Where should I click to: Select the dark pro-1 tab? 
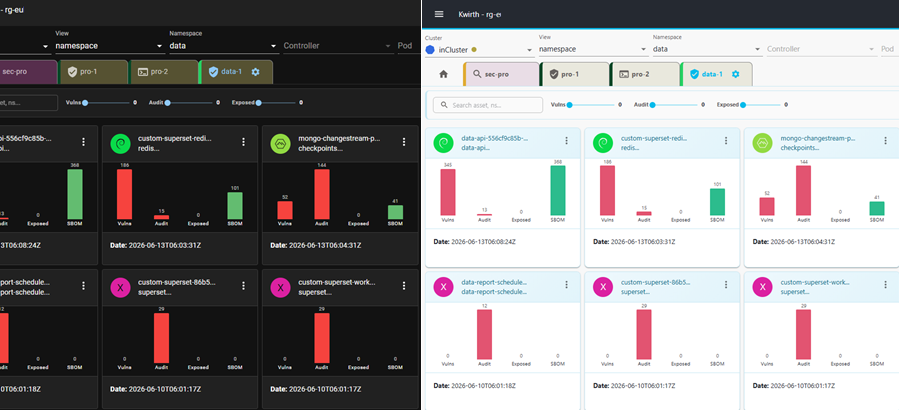93,72
